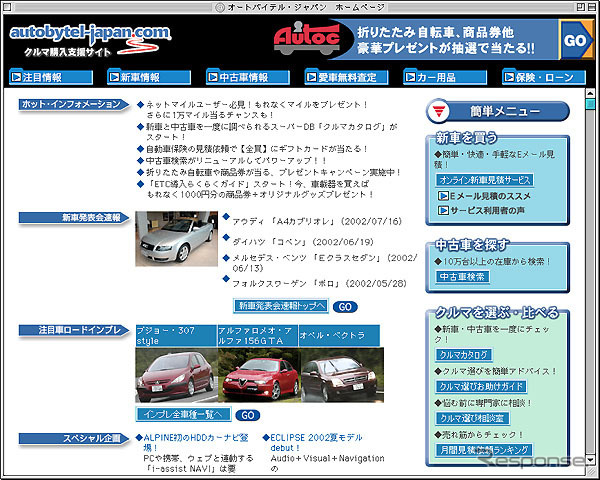Open the 新車情報 navigation tab
600x480 pixels.
149,77
